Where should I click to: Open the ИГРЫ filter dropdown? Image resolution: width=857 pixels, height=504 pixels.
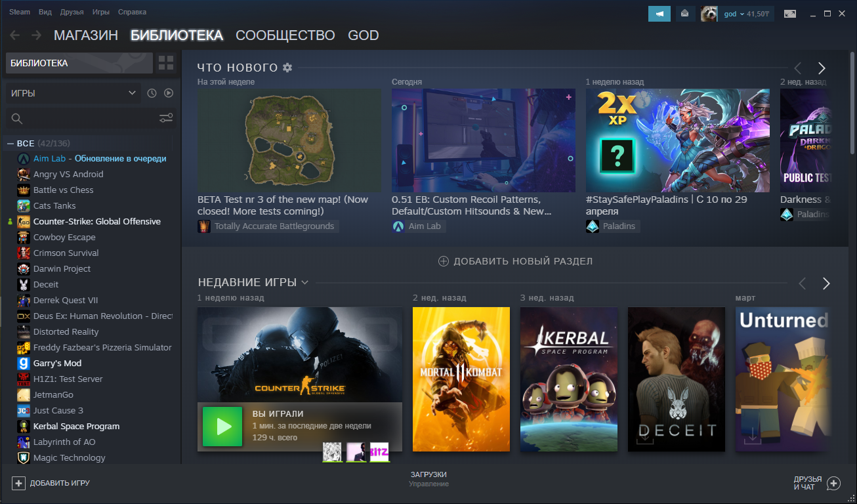coord(73,93)
